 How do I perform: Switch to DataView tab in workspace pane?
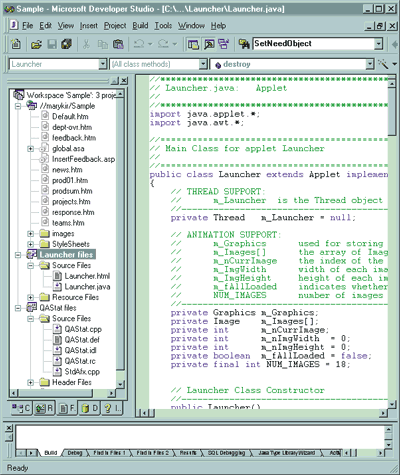(x=90, y=408)
